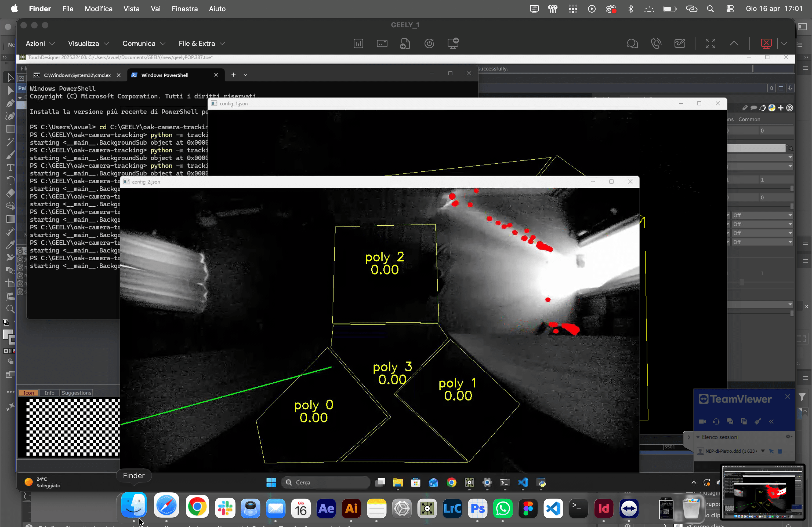
Task: Open Visual Studio Code in Windows taskbar
Action: click(x=523, y=482)
